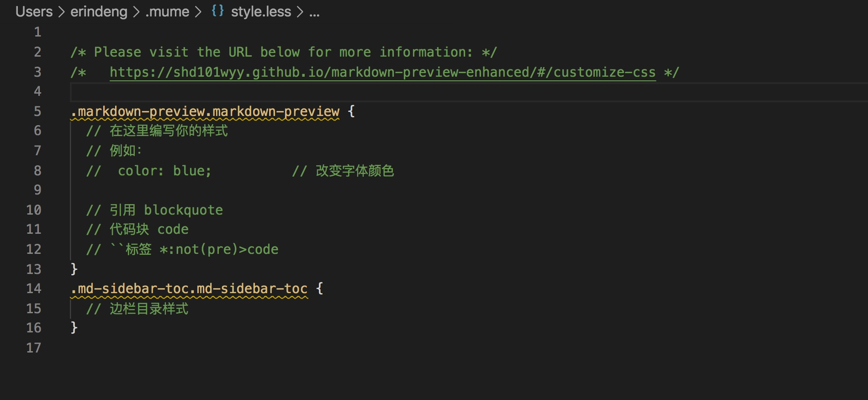Select the erindeng breadcrumb folder
This screenshot has width=868, height=400.
(x=99, y=11)
